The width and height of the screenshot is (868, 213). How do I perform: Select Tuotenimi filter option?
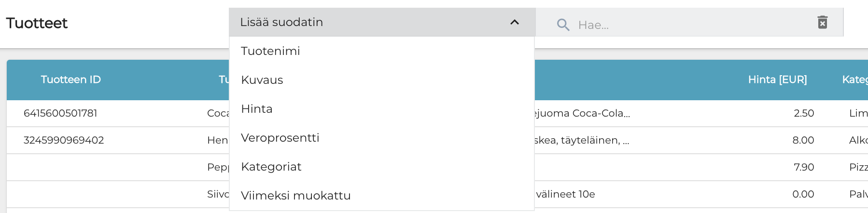click(270, 51)
